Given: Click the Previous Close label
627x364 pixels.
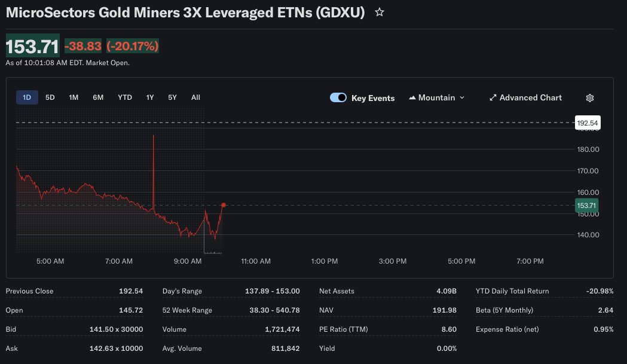Looking at the screenshot, I should coord(30,291).
